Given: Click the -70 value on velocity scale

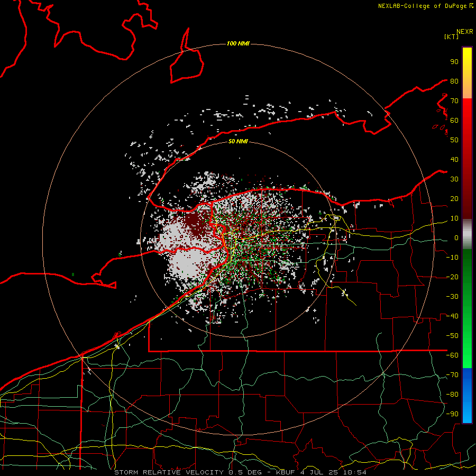Looking at the screenshot, I should (x=452, y=375).
